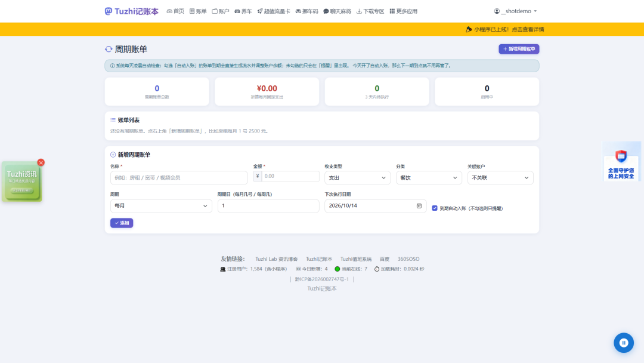Click the ¥0.00 折算每月固定支出 card
The image size is (644, 363).
[267, 92]
